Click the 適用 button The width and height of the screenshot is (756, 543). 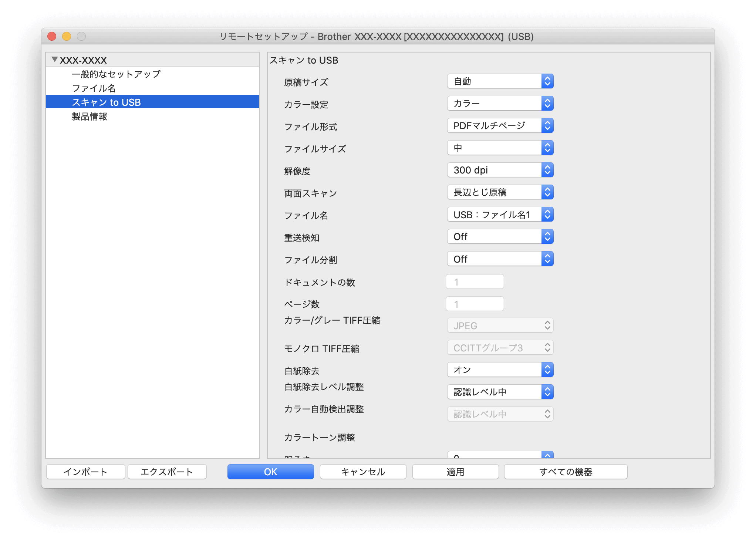pyautogui.click(x=455, y=472)
